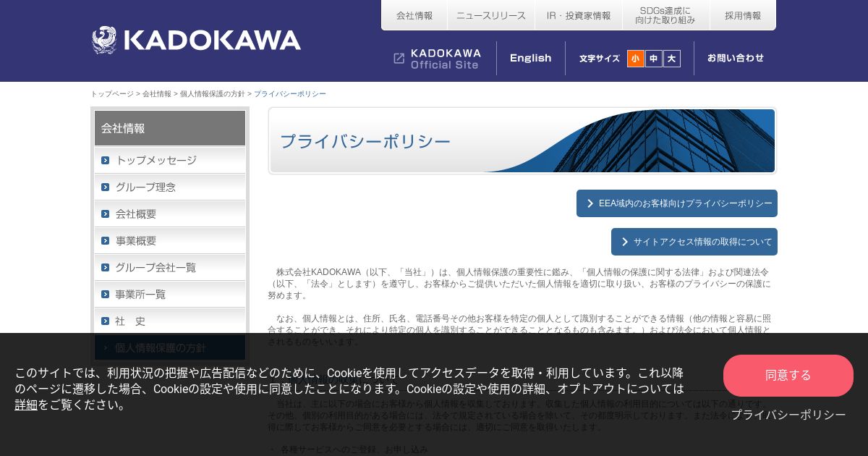
Task: Click the arrow icon next to トップメッセージ
Action: pos(105,160)
